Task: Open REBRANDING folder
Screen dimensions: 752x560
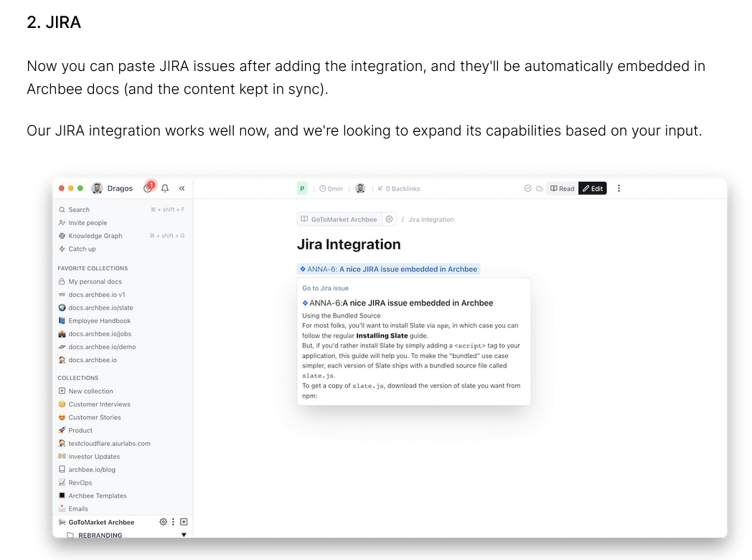Action: (100, 535)
